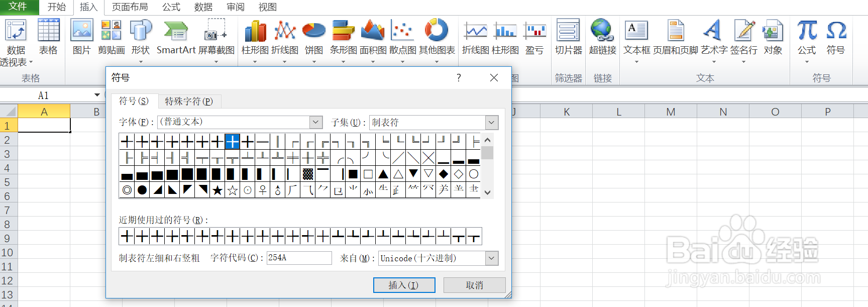868x307 pixels.
Task: Select the female ♀ symbol
Action: tap(262, 190)
